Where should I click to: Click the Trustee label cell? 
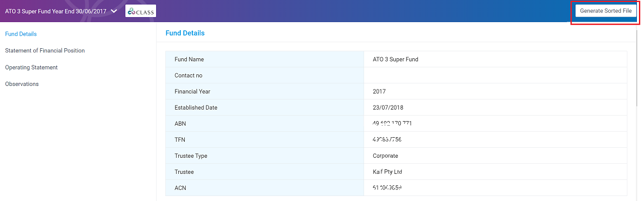coord(264,172)
